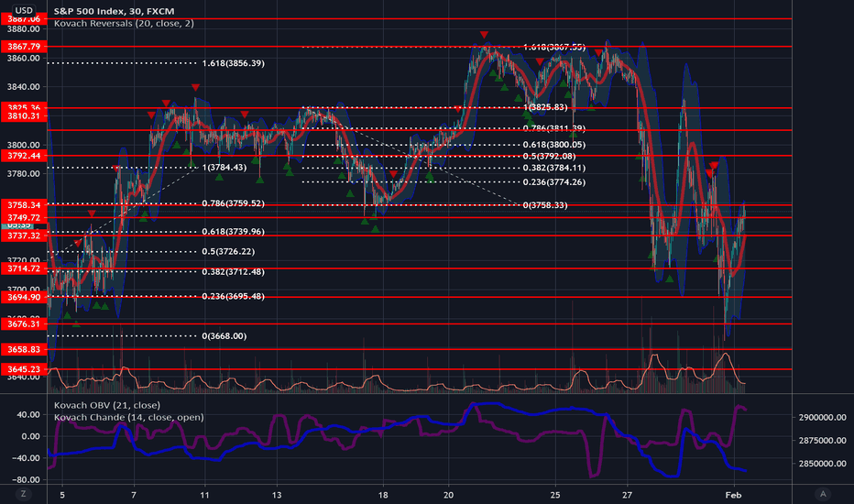854x504 pixels.
Task: Select Fibonacci level 0.382(3712.48)
Action: (233, 272)
